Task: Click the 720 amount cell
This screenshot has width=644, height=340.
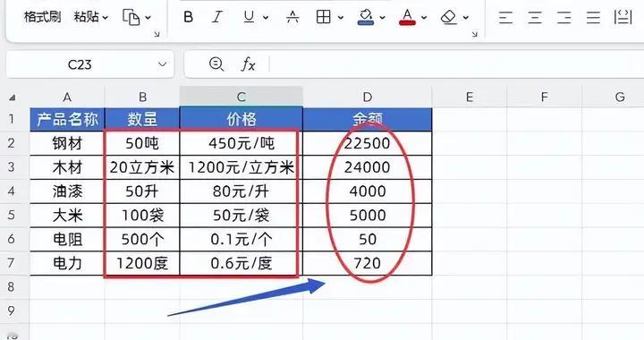Action: [368, 263]
